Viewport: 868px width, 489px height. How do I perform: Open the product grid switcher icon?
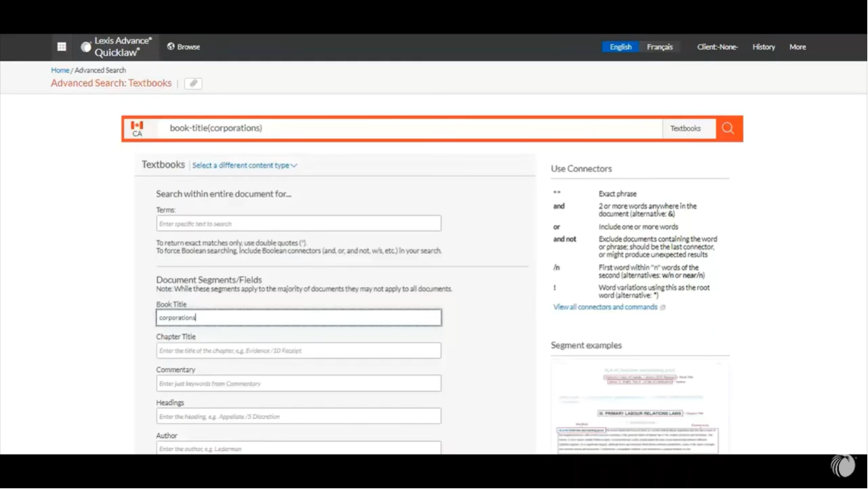tap(62, 47)
